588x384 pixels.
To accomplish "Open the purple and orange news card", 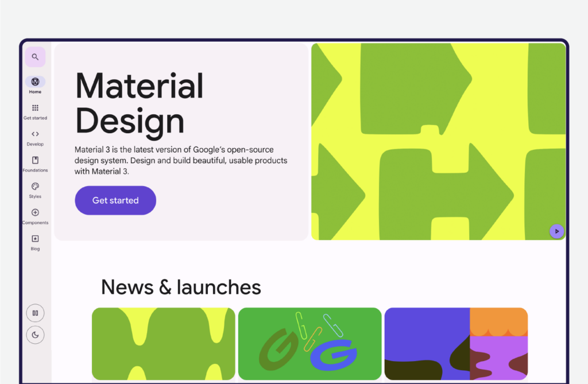I will coord(456,344).
